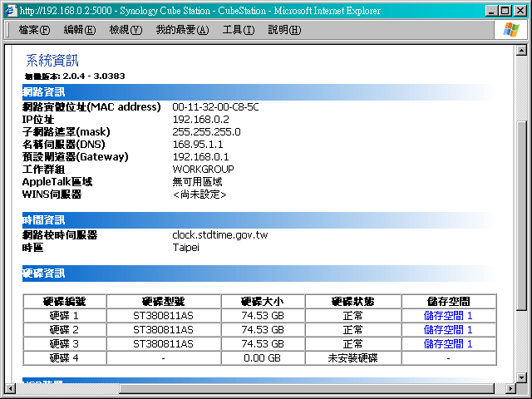Click the vertical scrollbar down arrow
Screen dimensions: 532x399
521,377
